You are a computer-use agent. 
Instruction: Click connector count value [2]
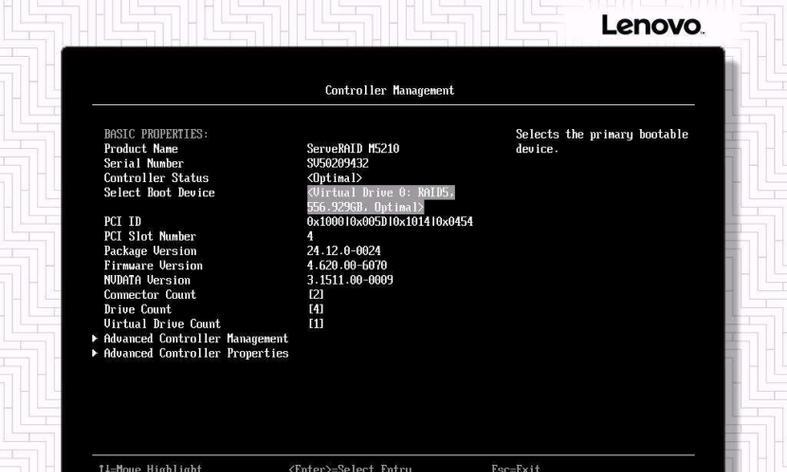tap(316, 295)
